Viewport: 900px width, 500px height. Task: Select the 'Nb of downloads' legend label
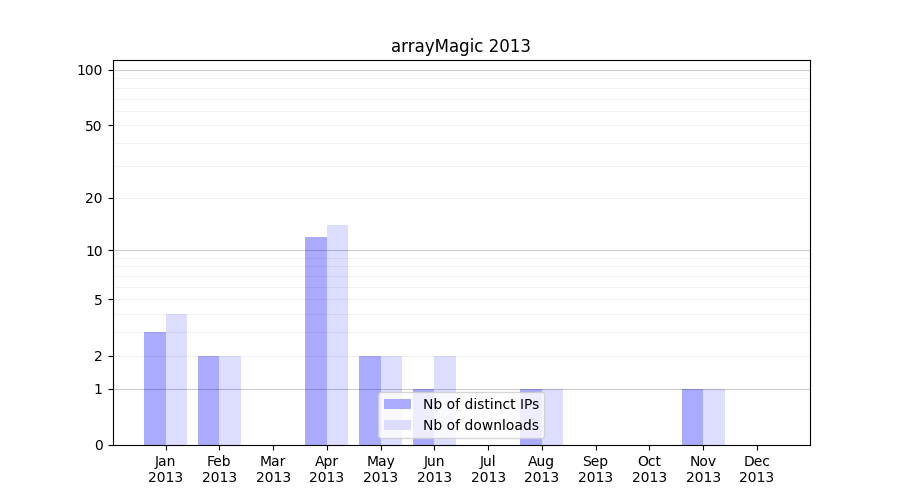(x=480, y=425)
